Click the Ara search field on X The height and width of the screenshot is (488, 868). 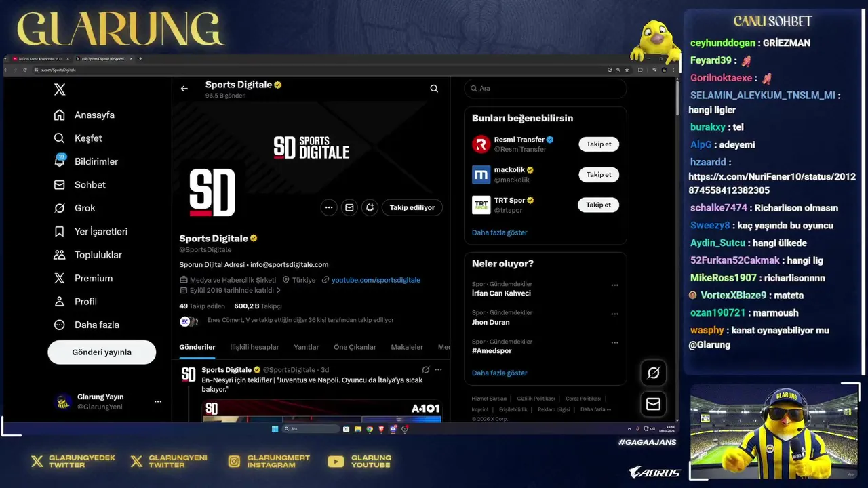tap(545, 89)
